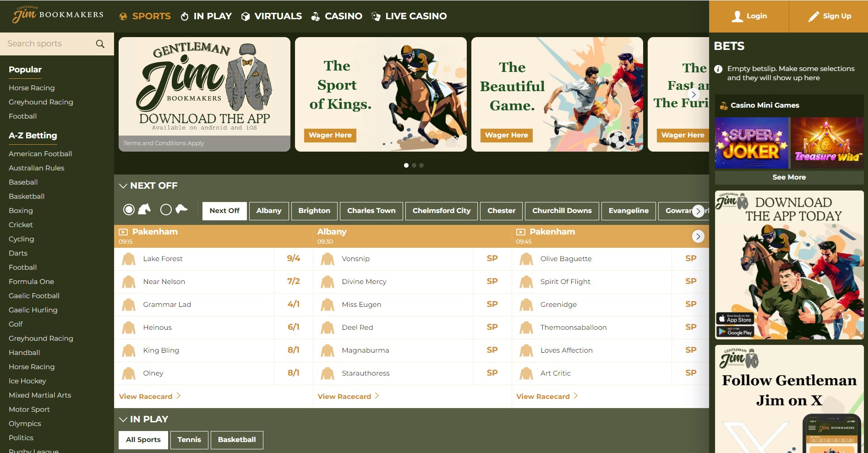Click the Pakenham 09:15 live stream icon
This screenshot has width=868, height=453.
(x=123, y=232)
